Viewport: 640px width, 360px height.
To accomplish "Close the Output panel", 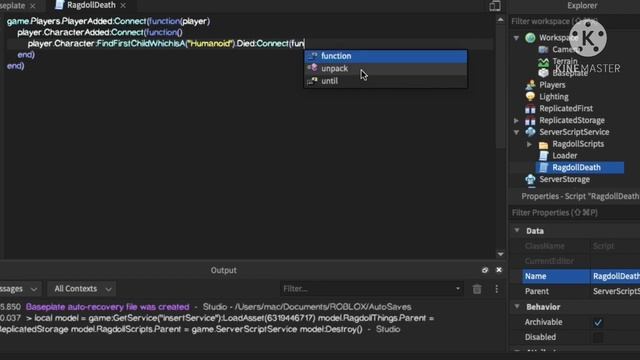I will coord(499,270).
